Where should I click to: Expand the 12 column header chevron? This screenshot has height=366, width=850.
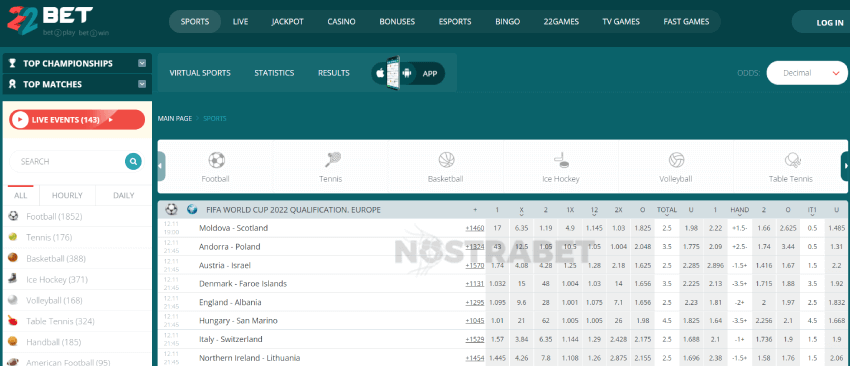click(x=594, y=215)
